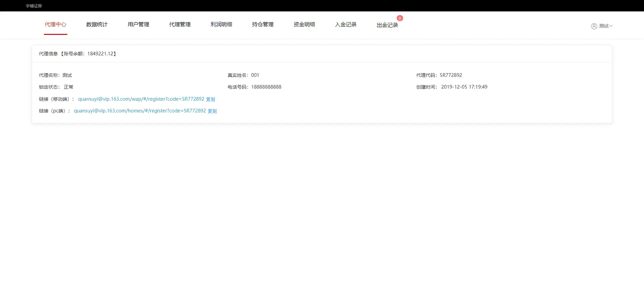The height and width of the screenshot is (291, 644).
Task: Click the PC registration link URL
Action: [140, 111]
